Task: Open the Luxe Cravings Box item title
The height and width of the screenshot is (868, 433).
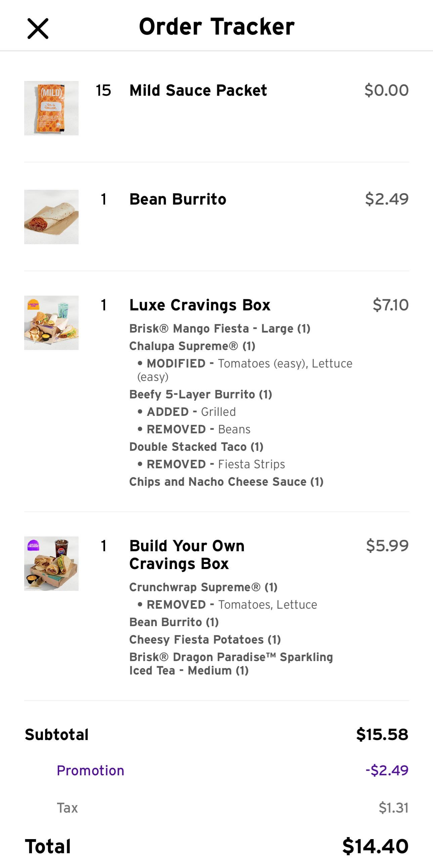Action: (x=200, y=305)
